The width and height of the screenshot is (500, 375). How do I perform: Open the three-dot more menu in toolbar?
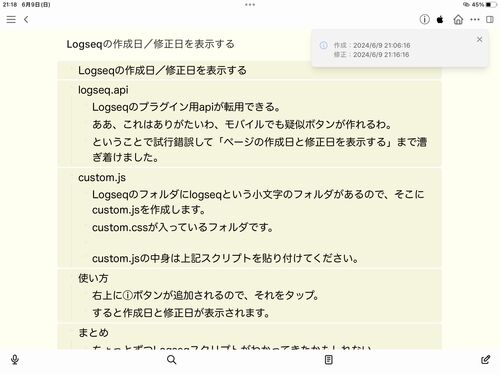tap(475, 20)
